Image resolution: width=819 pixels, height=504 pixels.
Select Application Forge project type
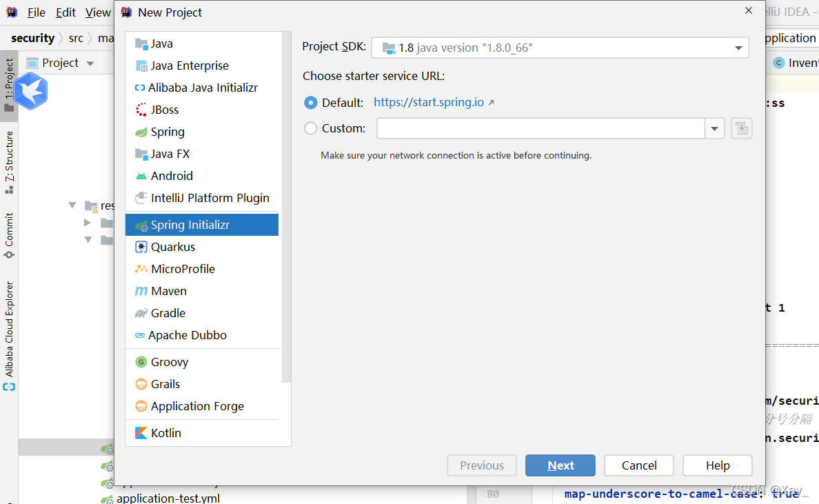pyautogui.click(x=201, y=406)
